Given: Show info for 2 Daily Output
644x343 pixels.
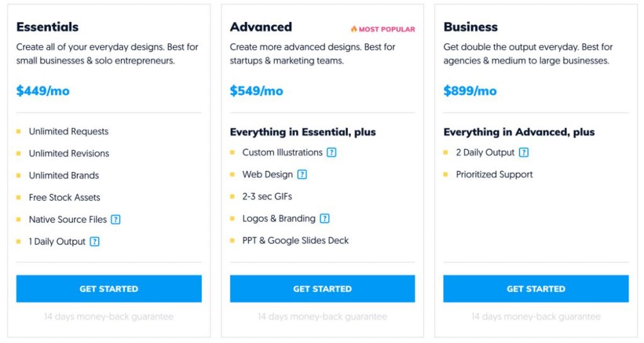Looking at the screenshot, I should point(524,153).
